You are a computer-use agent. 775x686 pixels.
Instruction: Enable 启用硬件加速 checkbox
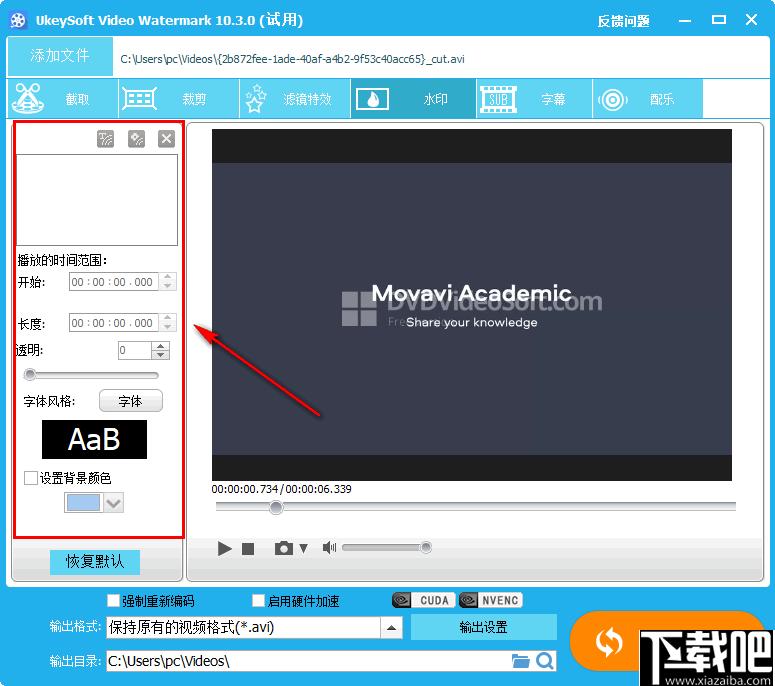[258, 600]
